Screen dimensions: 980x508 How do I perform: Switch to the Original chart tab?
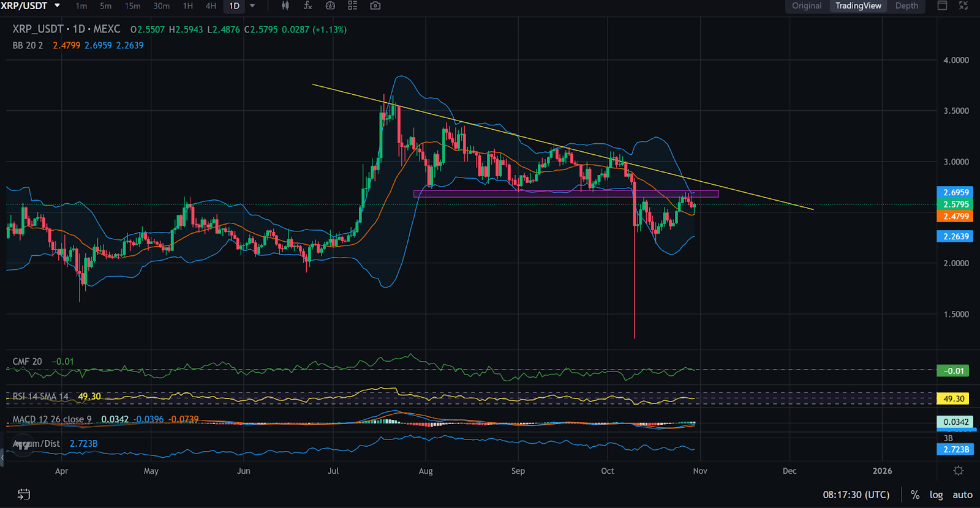point(807,6)
